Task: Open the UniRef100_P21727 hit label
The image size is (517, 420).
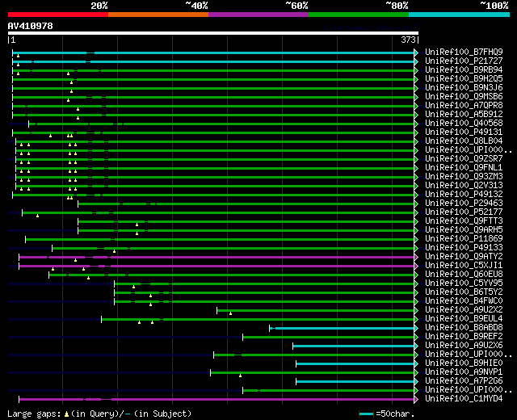Action: tap(464, 61)
